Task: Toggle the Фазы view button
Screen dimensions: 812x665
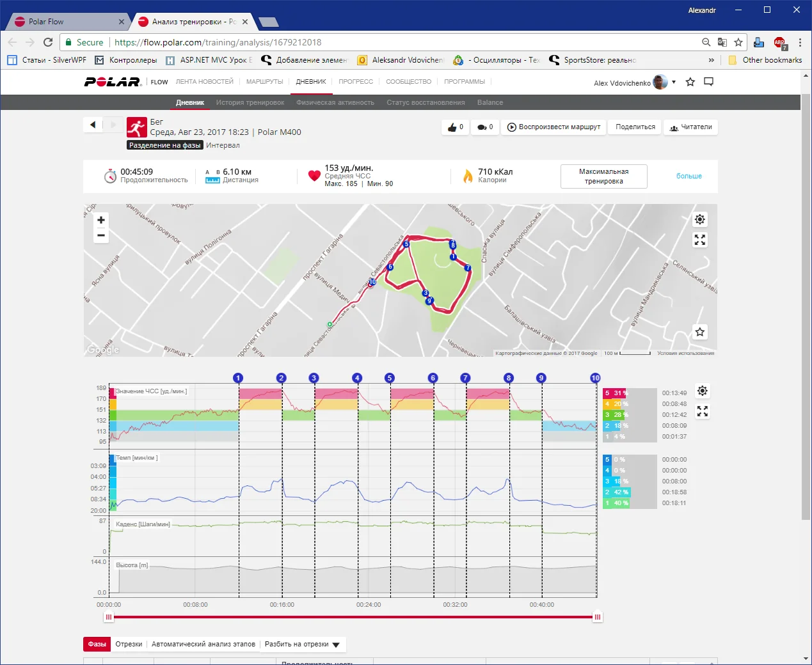Action: [97, 644]
